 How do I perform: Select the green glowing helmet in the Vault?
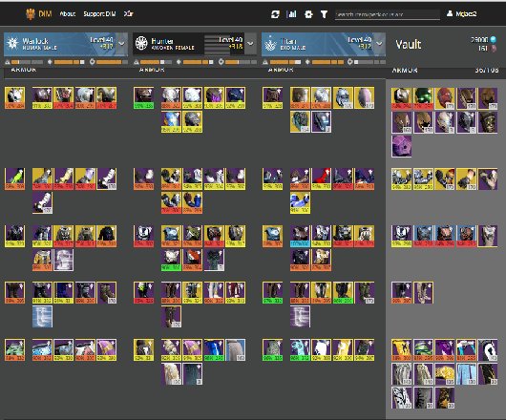pos(423,98)
